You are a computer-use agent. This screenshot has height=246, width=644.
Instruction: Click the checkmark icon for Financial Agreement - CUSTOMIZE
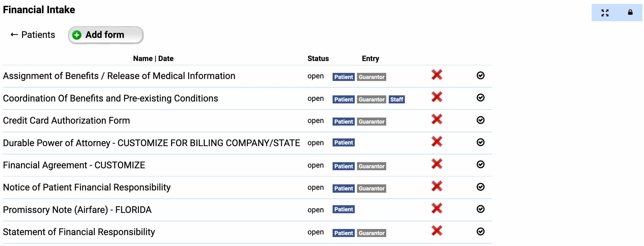480,164
